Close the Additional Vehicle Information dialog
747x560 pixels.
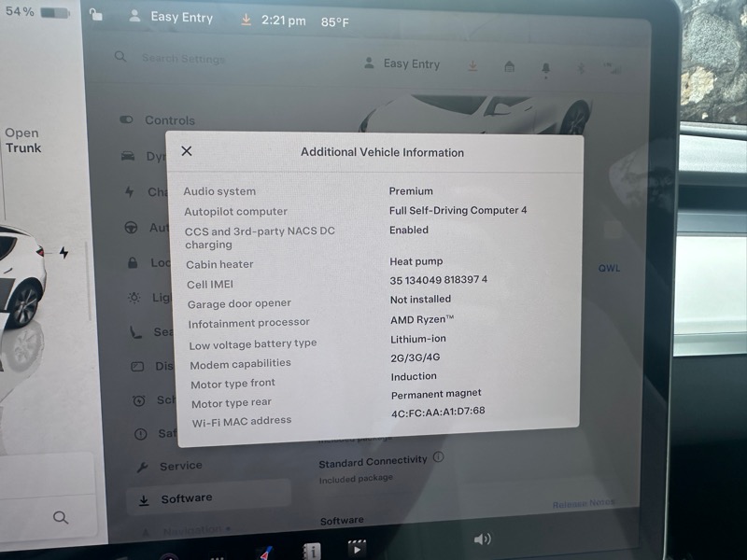187,151
